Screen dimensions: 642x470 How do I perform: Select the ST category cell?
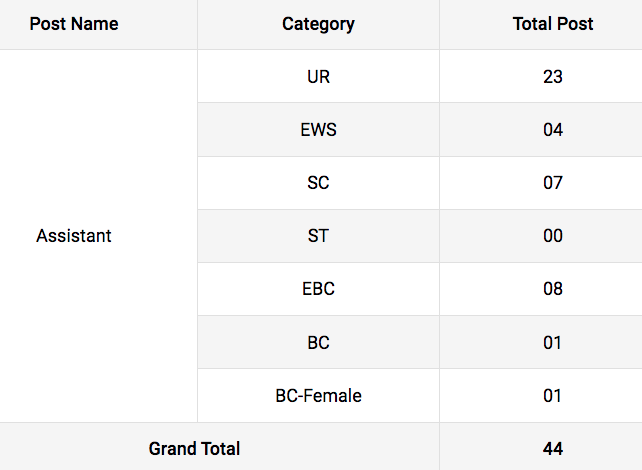pyautogui.click(x=318, y=236)
